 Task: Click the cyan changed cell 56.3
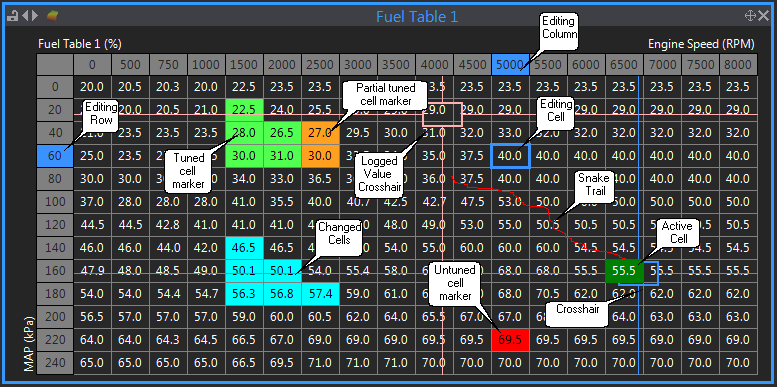coord(244,293)
